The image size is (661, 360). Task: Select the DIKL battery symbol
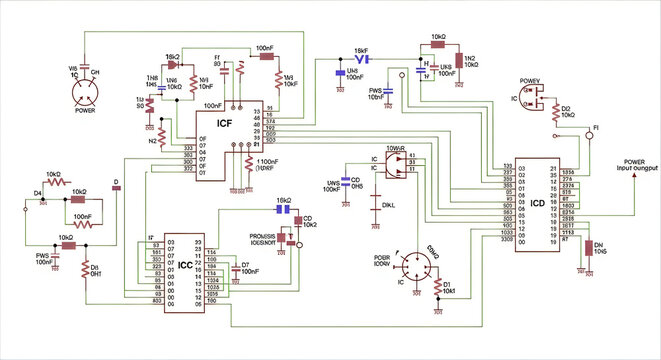375,203
